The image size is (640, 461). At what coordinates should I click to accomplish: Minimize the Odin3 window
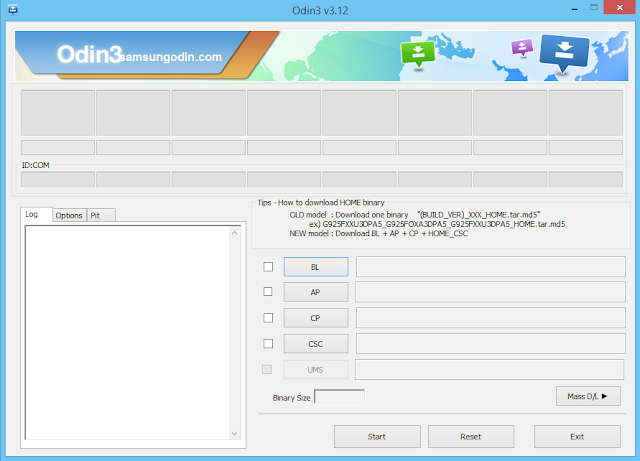575,9
